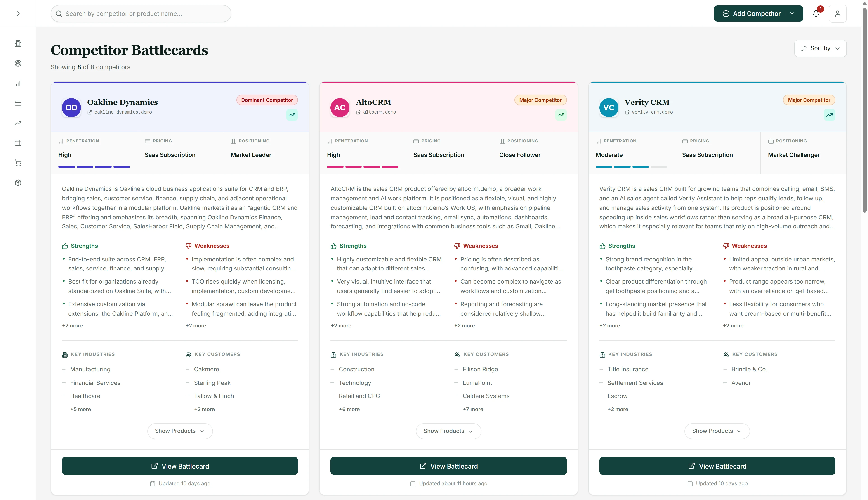Click the page vertical scrollbar

coord(864,110)
